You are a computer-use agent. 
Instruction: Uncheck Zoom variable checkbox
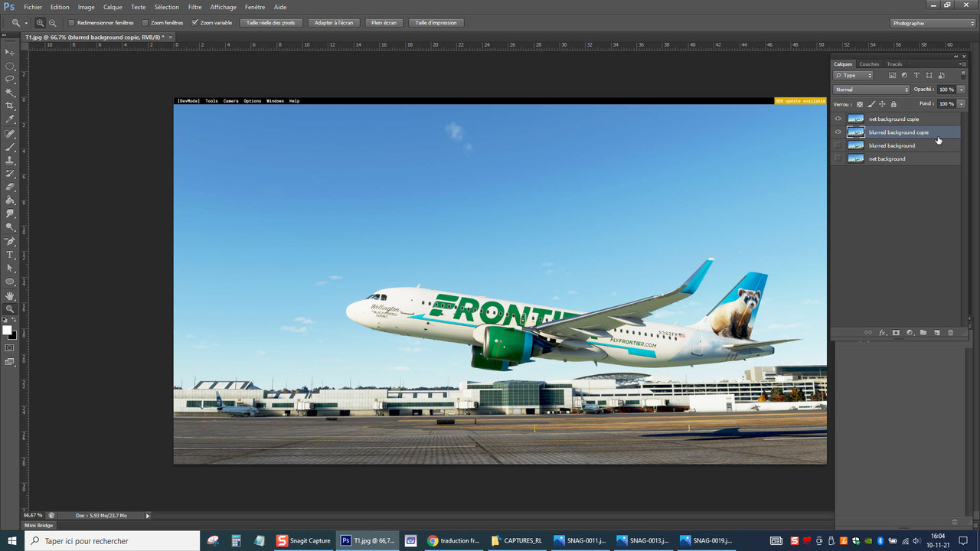[x=194, y=23]
